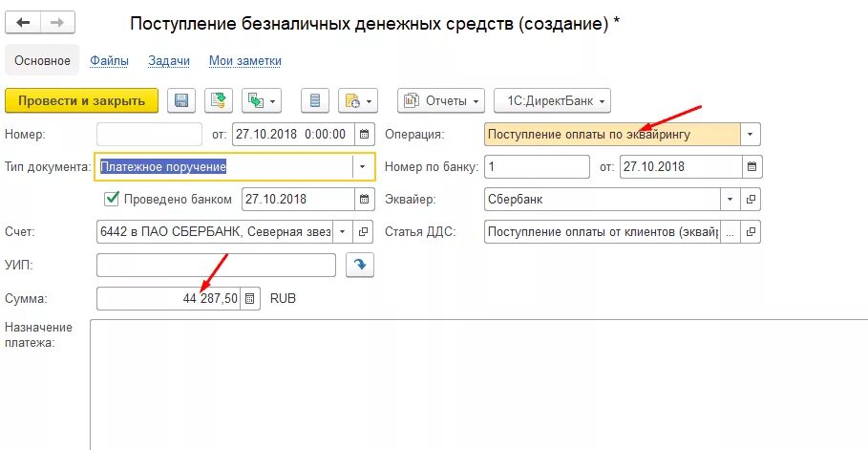
Task: Open the document registers list icon
Action: click(x=315, y=100)
